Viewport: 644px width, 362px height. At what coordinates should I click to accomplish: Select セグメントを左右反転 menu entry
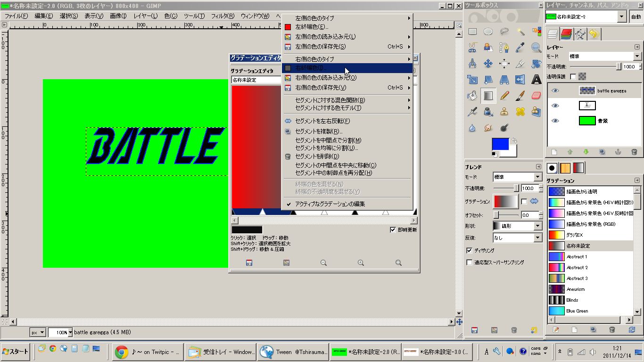[347, 121]
